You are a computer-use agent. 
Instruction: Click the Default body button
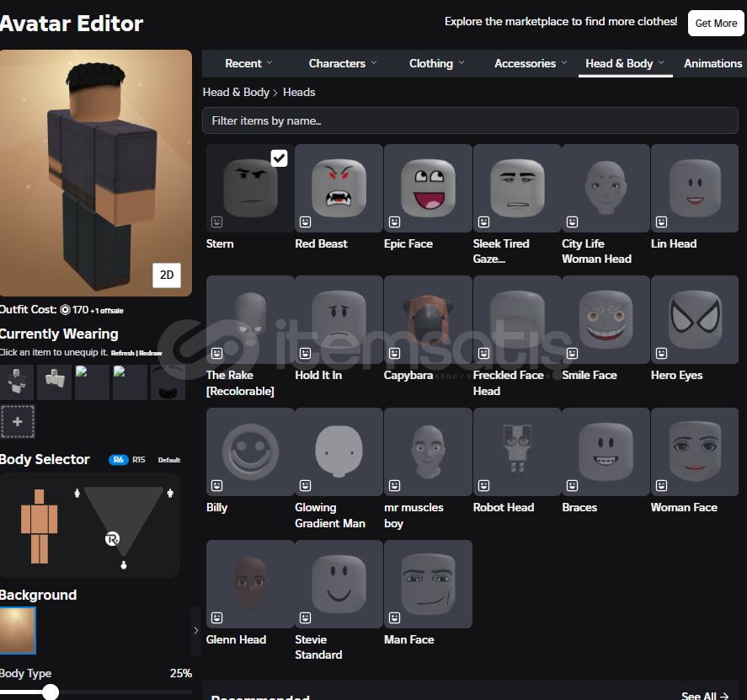[169, 460]
